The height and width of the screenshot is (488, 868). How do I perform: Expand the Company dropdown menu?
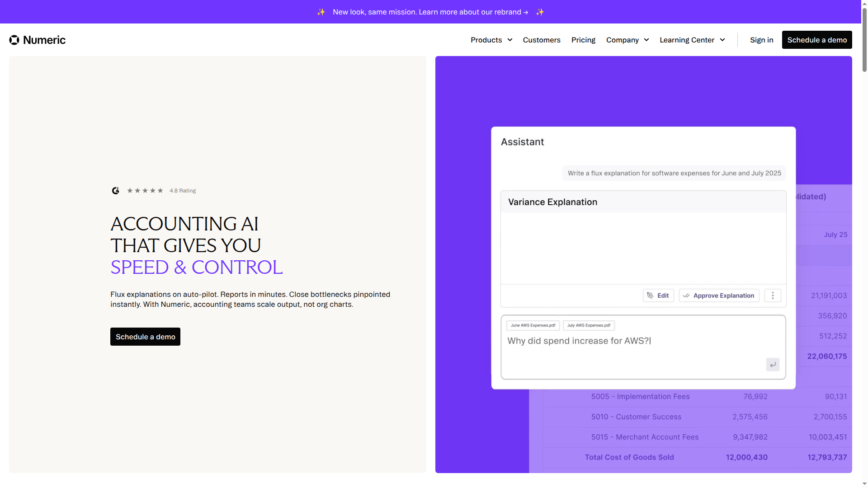627,40
